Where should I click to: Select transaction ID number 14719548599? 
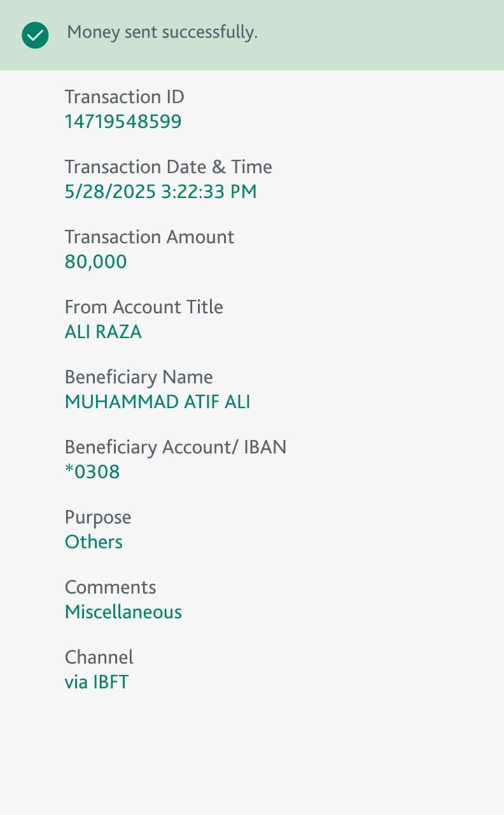(x=123, y=122)
